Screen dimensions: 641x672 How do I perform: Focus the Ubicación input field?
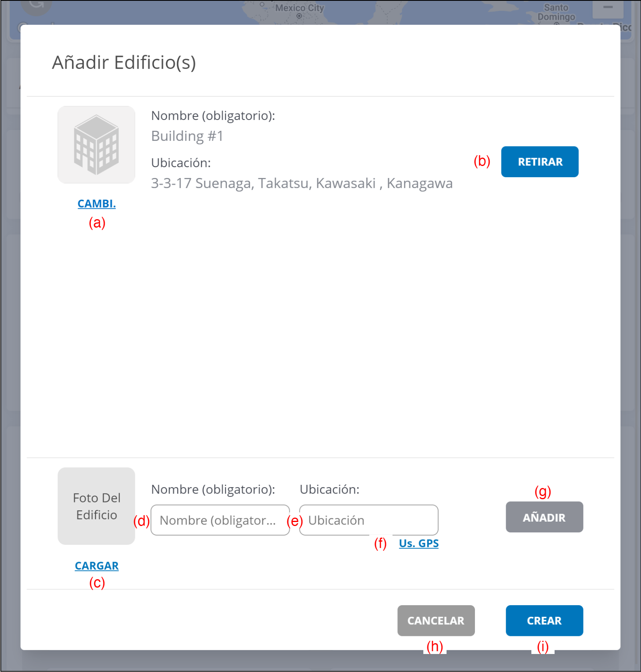(x=368, y=520)
